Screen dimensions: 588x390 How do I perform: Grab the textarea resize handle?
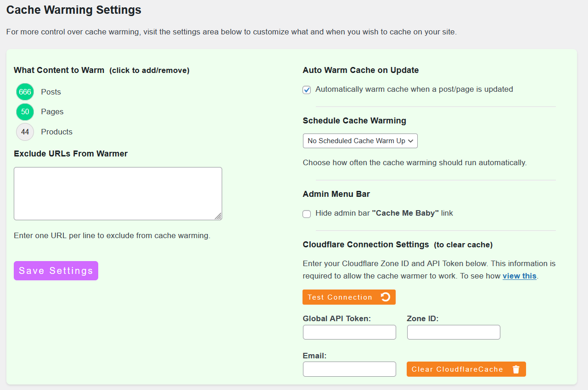point(218,216)
